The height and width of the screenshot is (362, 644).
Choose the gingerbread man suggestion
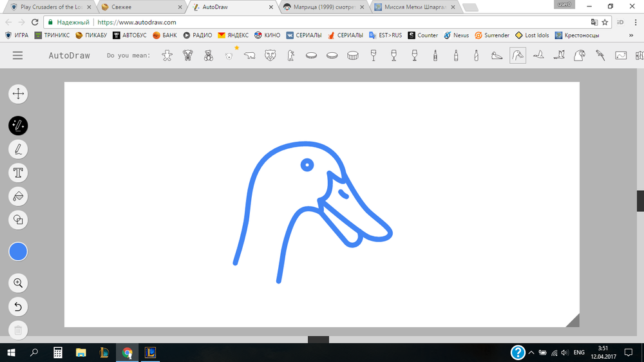tap(167, 55)
